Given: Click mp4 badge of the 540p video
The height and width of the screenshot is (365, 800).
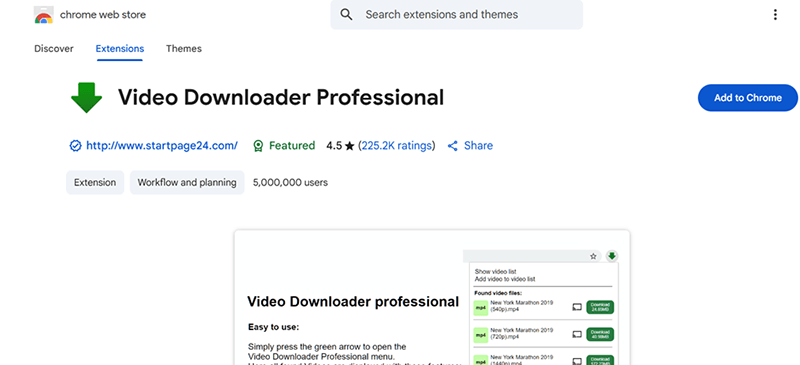Looking at the screenshot, I should coord(481,308).
